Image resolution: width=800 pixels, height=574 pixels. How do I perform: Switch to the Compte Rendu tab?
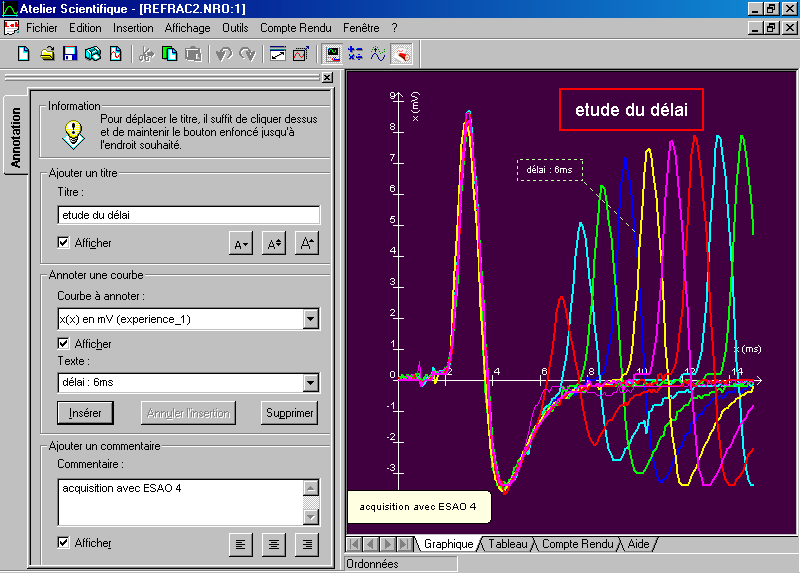point(578,544)
